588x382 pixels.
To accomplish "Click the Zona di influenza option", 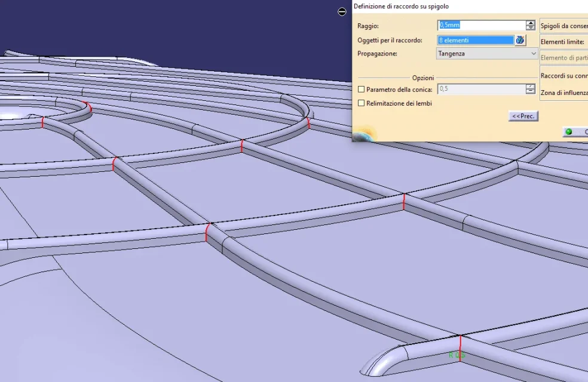I will (563, 93).
